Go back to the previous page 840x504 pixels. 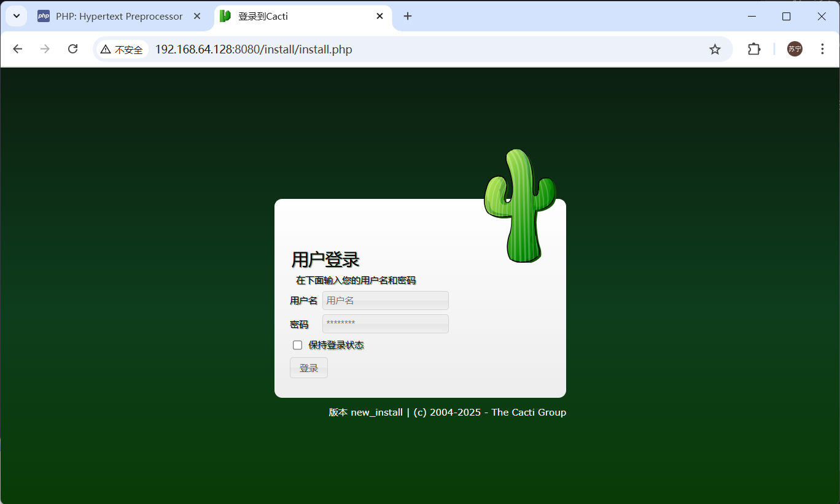[17, 49]
